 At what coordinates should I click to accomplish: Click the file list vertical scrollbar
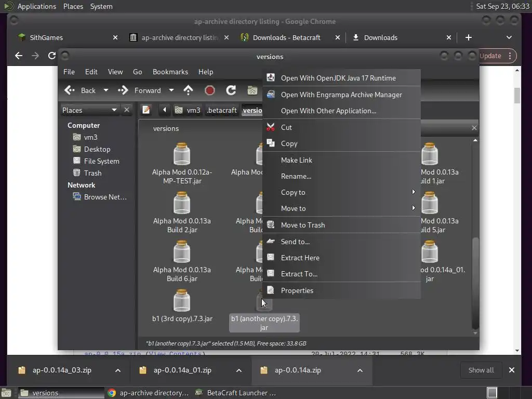pos(475,283)
